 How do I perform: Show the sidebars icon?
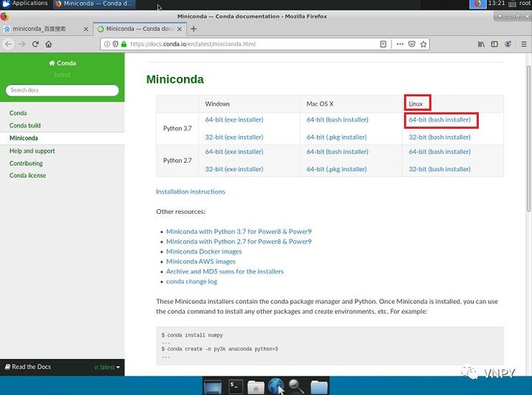(494, 44)
